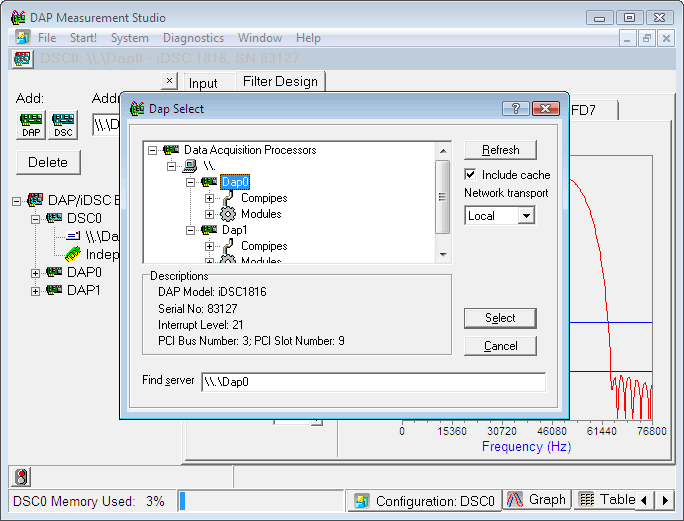The image size is (684, 521).
Task: Click the Graph tab curve icon
Action: (x=515, y=500)
